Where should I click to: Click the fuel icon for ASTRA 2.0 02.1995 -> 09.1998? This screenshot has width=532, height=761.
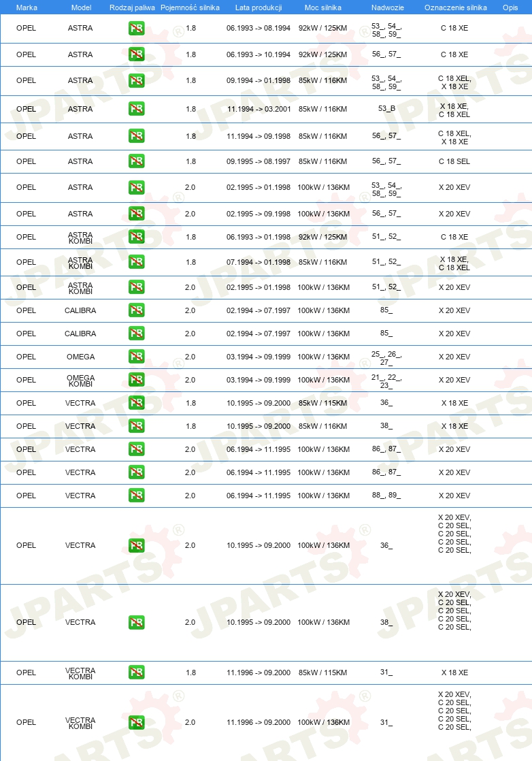(x=136, y=214)
